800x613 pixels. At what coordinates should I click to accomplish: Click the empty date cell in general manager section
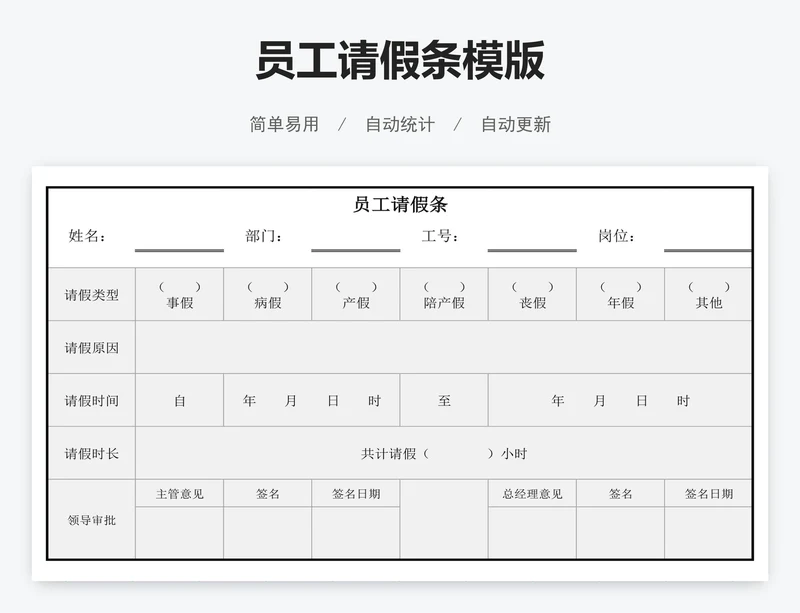[x=709, y=533]
